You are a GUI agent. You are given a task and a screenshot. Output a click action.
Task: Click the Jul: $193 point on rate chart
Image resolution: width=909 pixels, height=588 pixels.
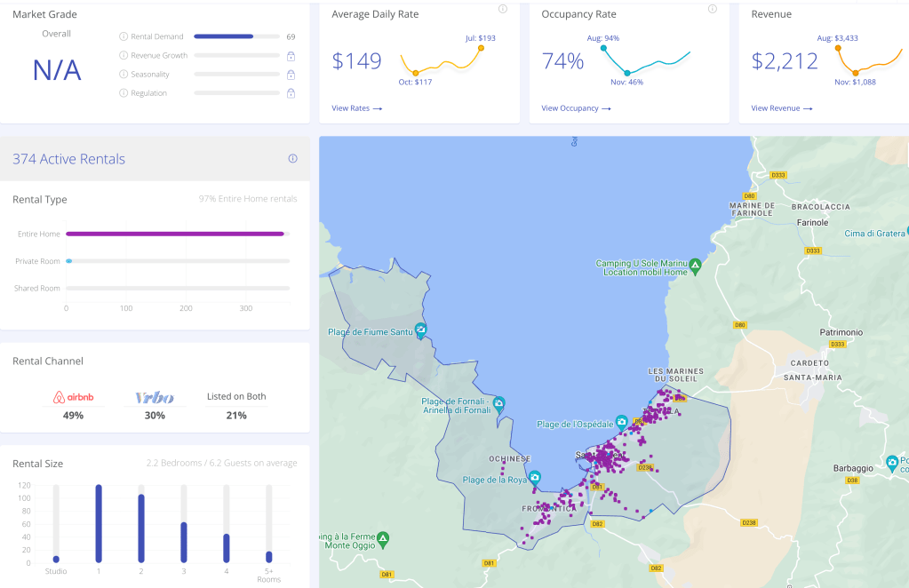482,47
